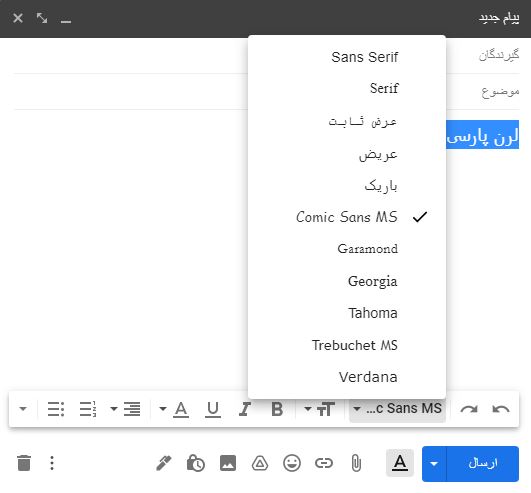Expand more formatting options arrow

tap(23, 409)
